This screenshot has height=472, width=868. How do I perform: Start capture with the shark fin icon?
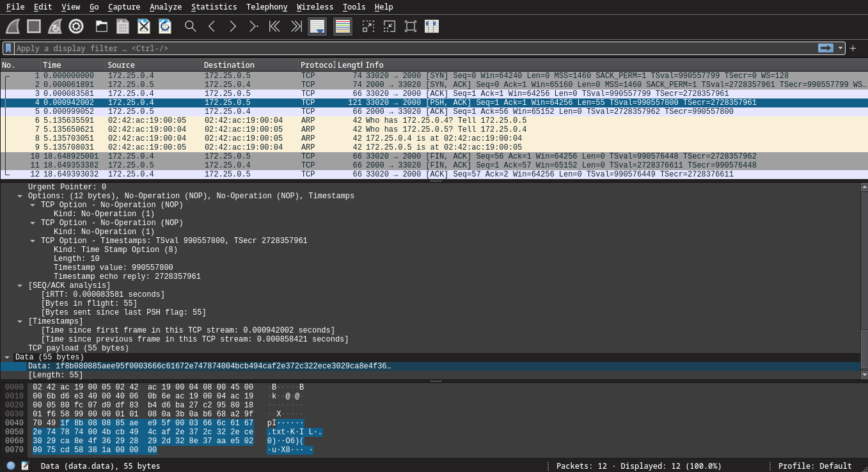click(13, 26)
